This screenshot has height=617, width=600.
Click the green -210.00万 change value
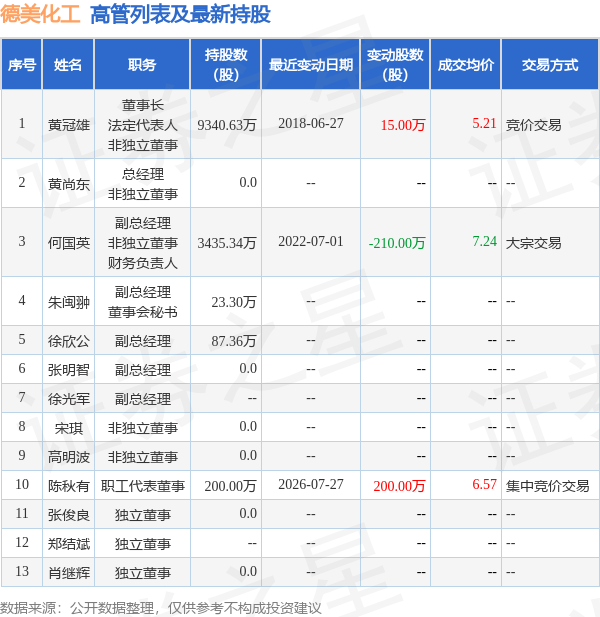pos(397,243)
